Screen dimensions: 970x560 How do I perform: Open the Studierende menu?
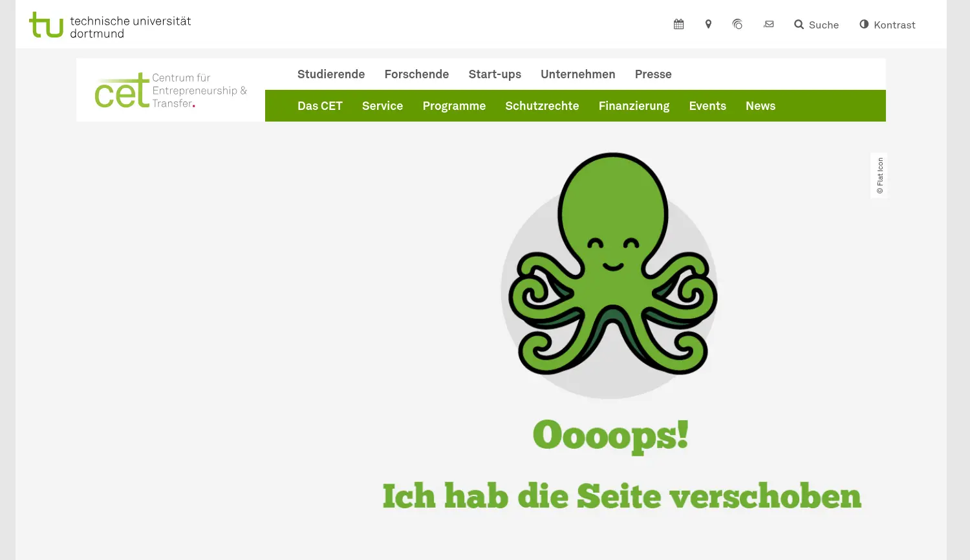330,74
